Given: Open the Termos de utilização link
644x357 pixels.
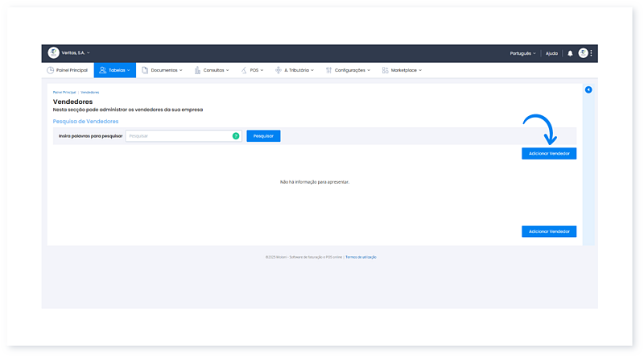Looking at the screenshot, I should pos(361,257).
